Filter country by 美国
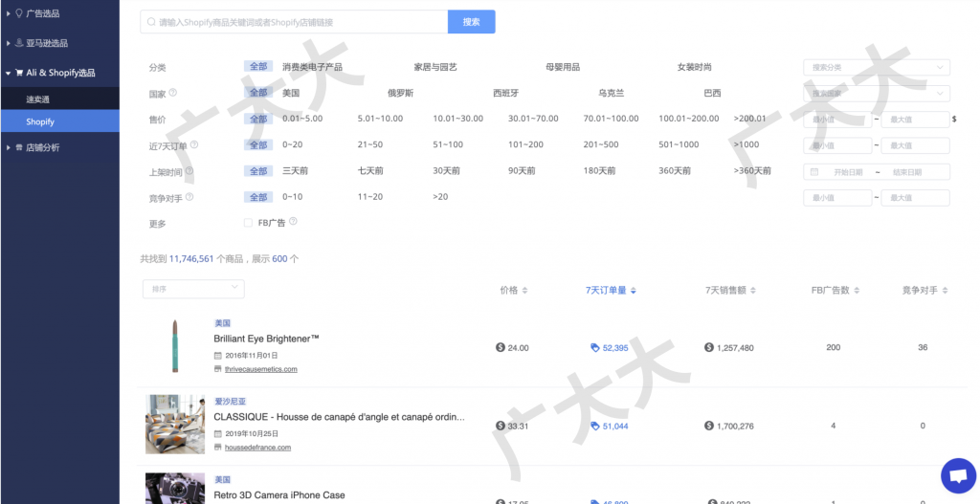980x504 pixels. point(291,93)
